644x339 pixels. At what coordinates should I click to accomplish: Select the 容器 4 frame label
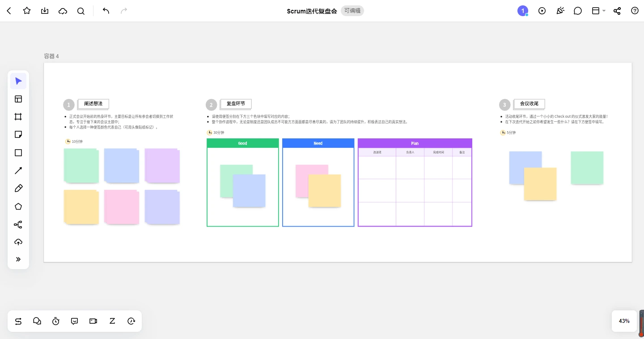(x=51, y=56)
